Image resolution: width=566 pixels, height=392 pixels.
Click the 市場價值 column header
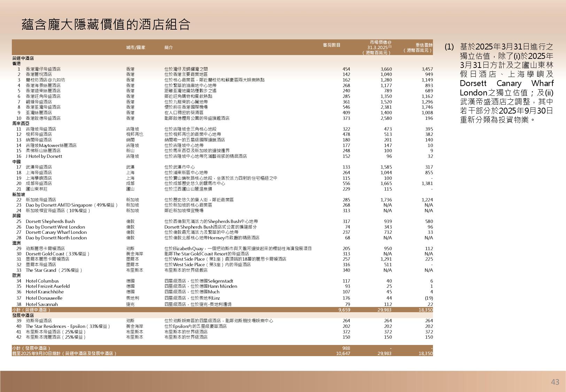[380, 47]
